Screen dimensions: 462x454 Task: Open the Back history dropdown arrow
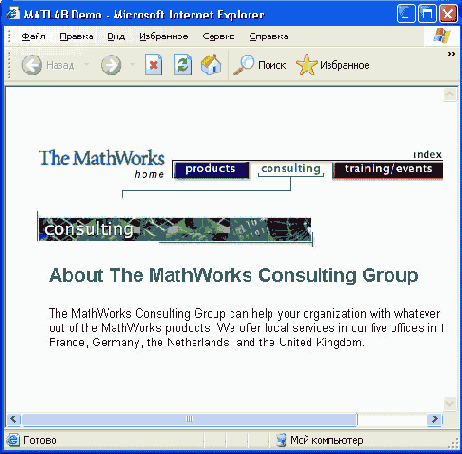pyautogui.click(x=86, y=64)
